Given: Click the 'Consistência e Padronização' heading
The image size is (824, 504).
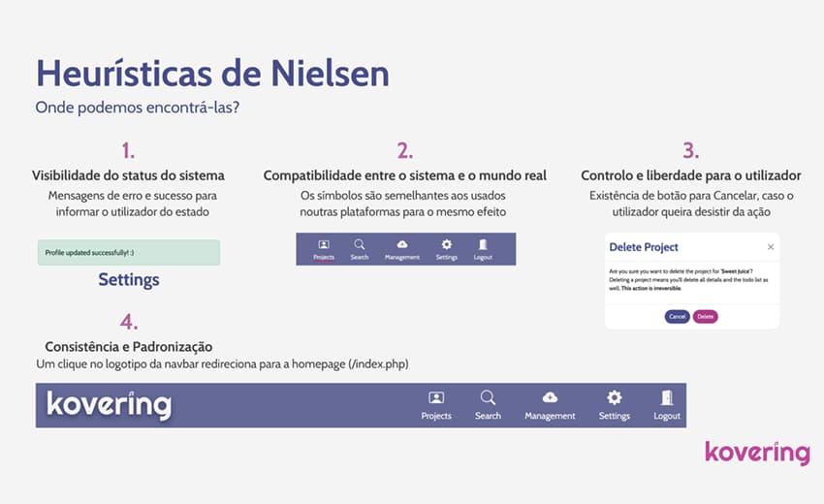Looking at the screenshot, I should pos(129,347).
